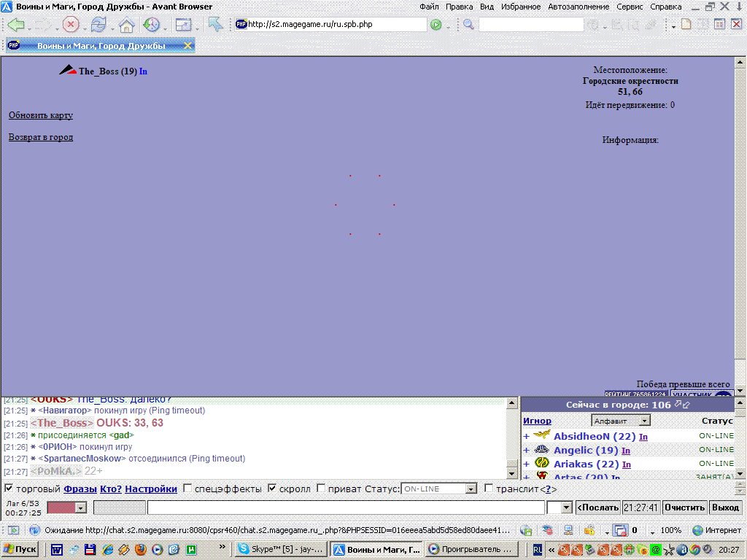
Task: Open the Вид menu
Action: pyautogui.click(x=487, y=7)
